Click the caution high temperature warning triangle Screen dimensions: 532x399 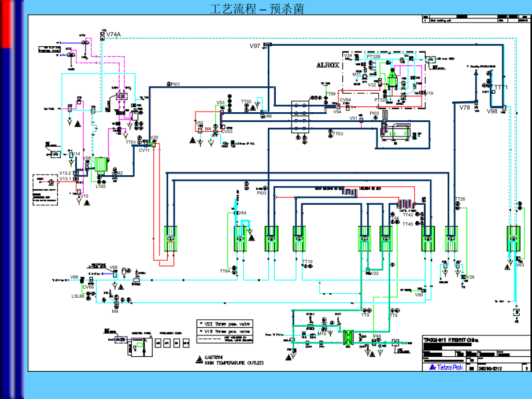[200, 360]
